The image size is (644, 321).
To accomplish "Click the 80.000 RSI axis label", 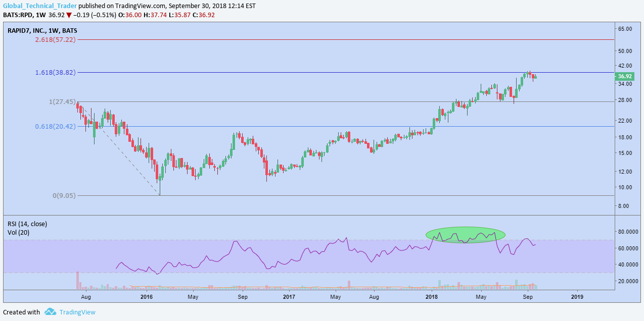I will [627, 232].
